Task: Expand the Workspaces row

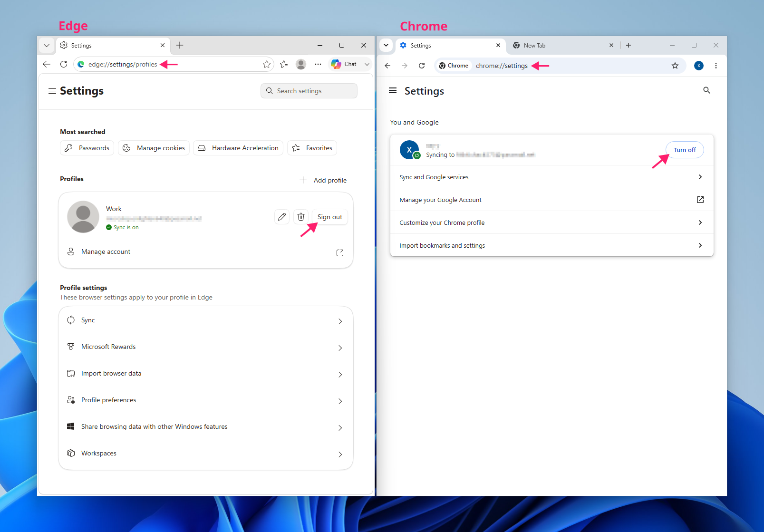Action: click(206, 454)
